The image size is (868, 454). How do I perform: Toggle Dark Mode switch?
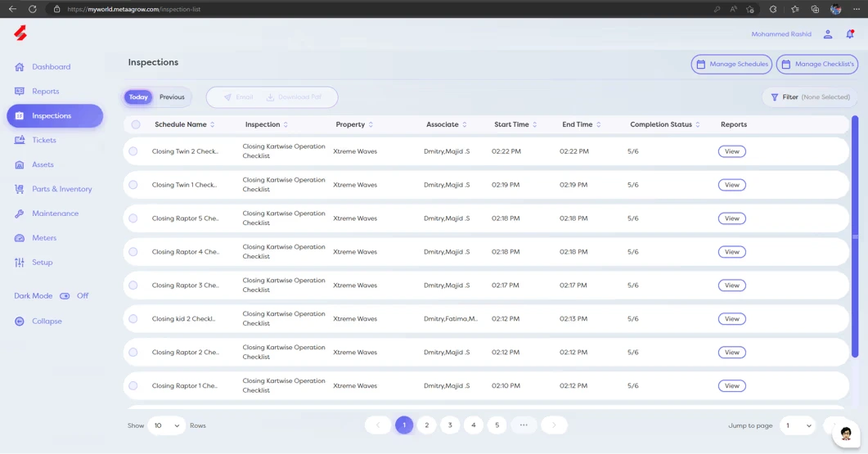tap(65, 295)
